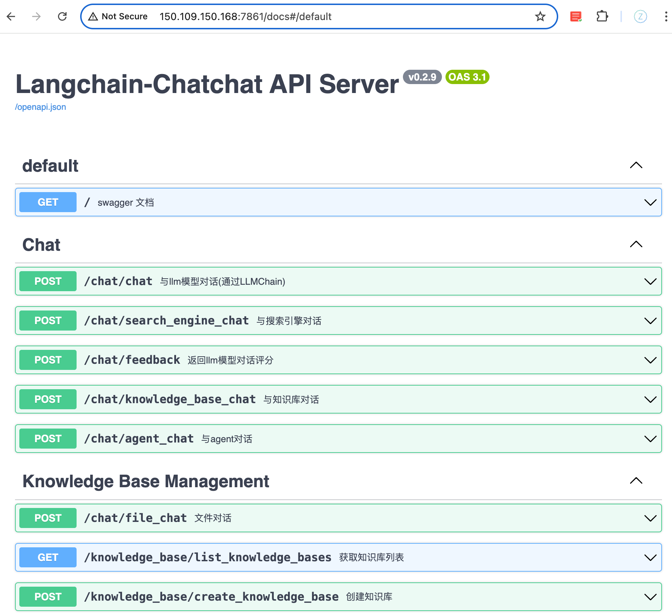
Task: Collapse the default section
Action: point(636,165)
